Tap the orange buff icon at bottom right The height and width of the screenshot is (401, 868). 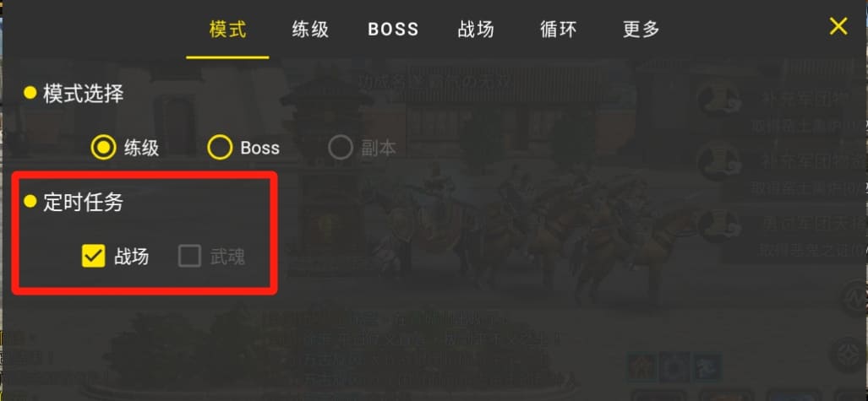(642, 366)
